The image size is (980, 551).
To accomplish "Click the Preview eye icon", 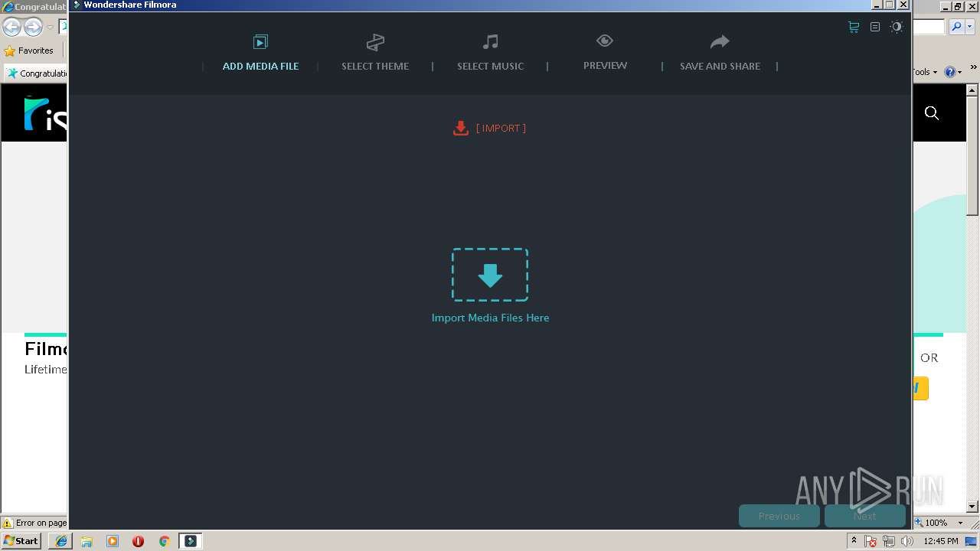I will (605, 41).
